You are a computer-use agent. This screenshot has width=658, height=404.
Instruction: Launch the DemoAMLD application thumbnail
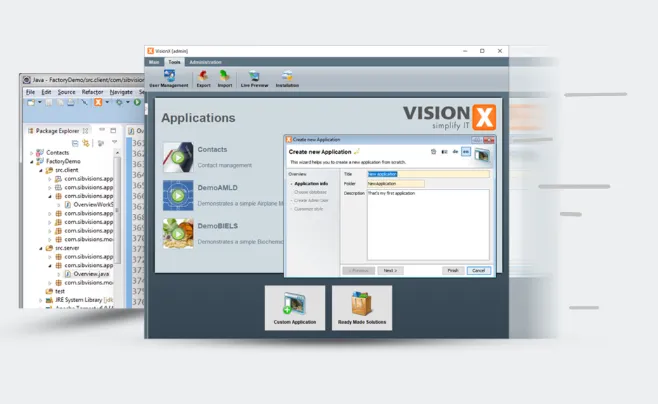click(x=178, y=195)
